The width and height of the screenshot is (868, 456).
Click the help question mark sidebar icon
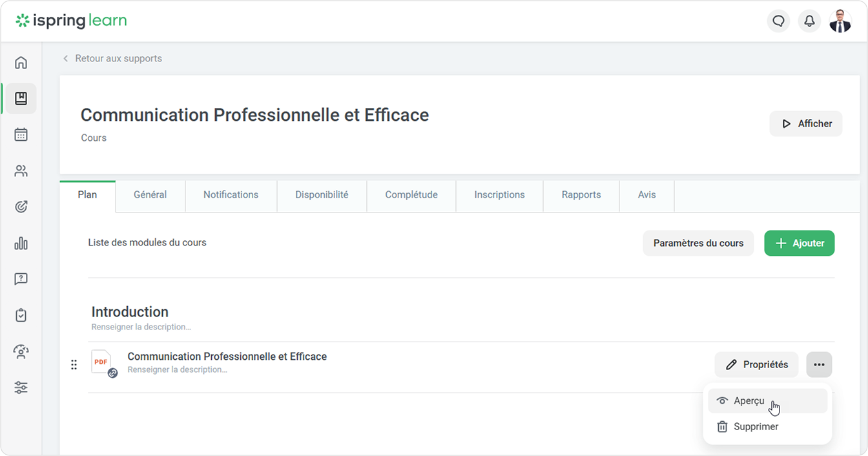click(21, 280)
